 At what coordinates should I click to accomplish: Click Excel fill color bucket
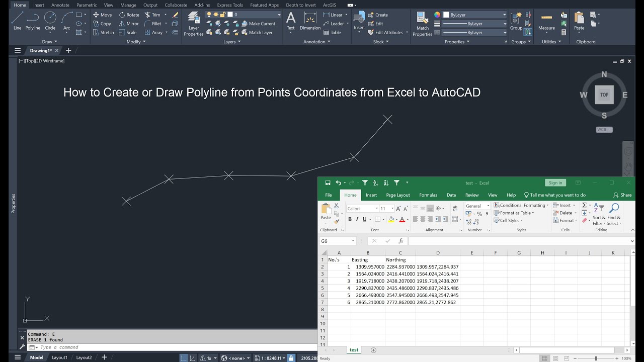391,219
